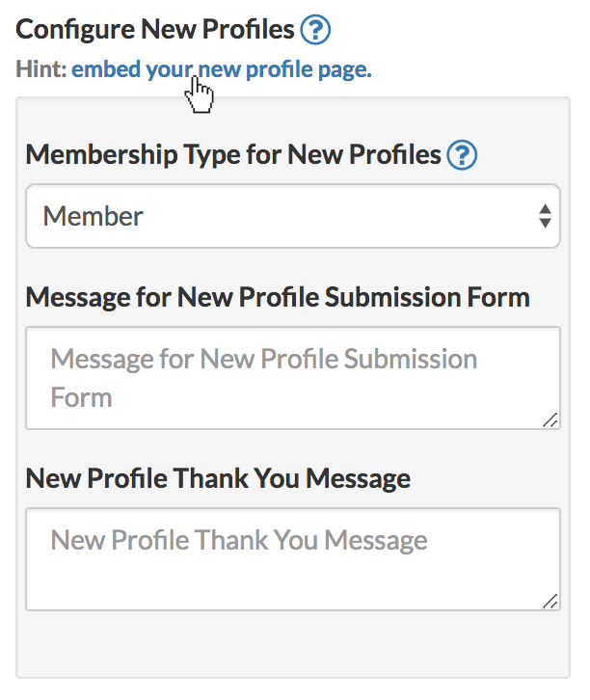The height and width of the screenshot is (700, 590).
Task: Click the 'New Profile Thank You Message' label
Action: (x=218, y=477)
